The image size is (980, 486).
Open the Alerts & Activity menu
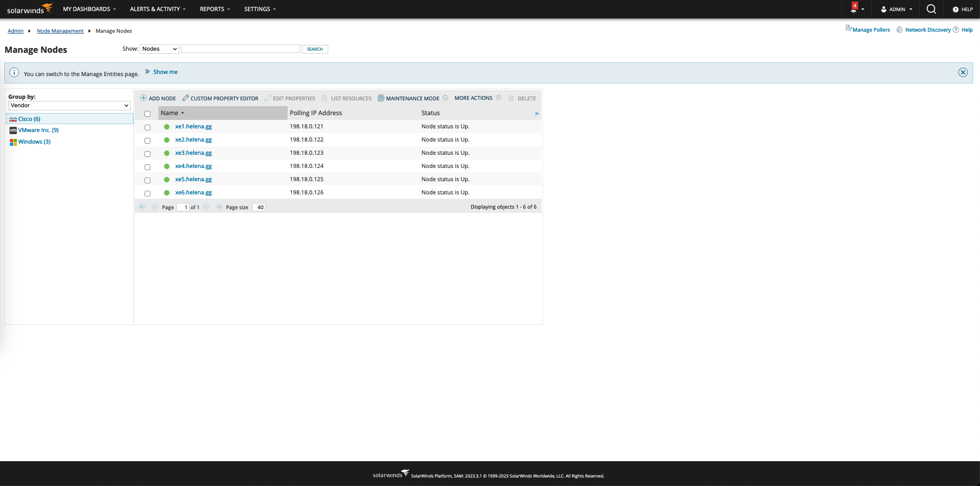click(x=157, y=9)
